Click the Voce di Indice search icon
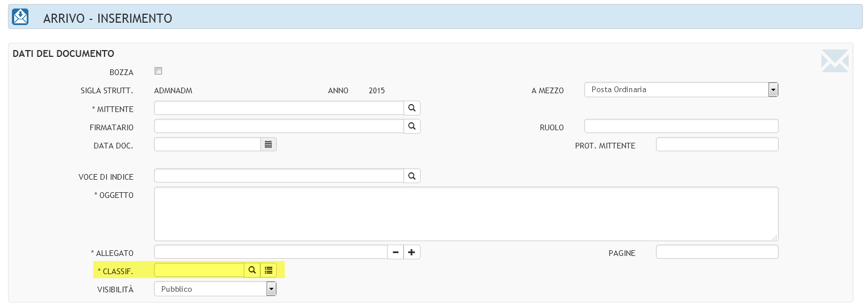868x306 pixels. click(x=412, y=176)
